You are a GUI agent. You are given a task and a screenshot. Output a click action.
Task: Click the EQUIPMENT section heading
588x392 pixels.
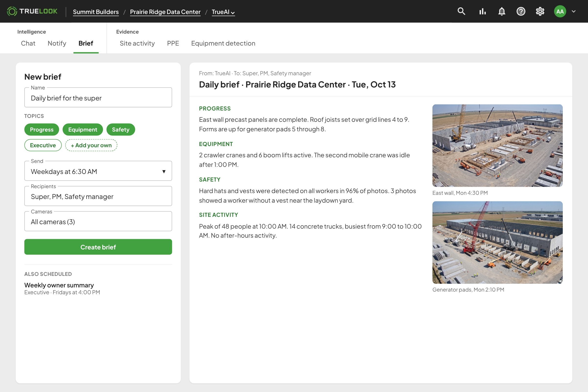pos(216,144)
